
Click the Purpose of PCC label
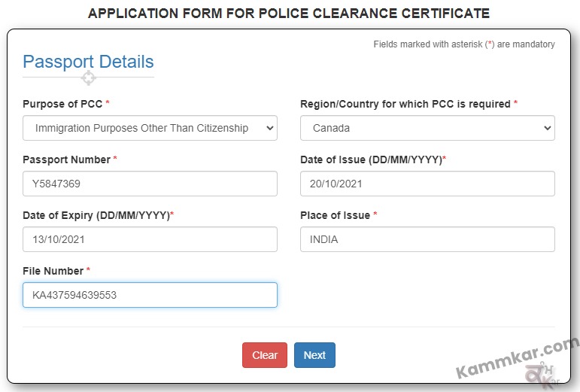(x=62, y=104)
